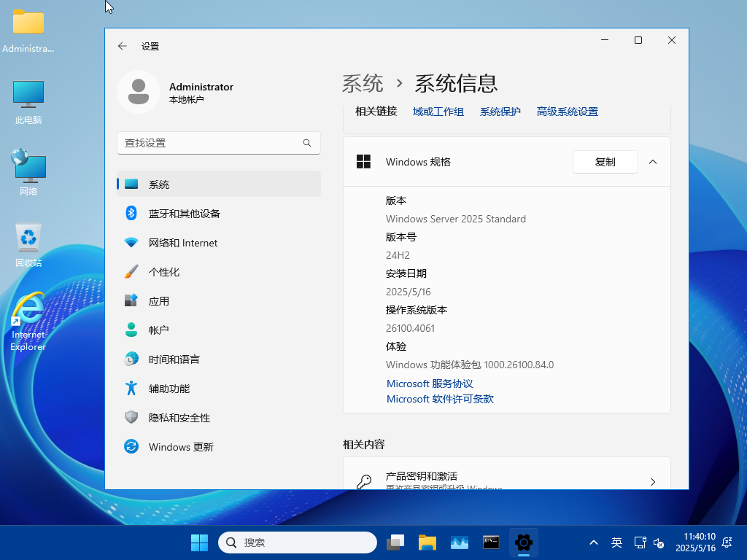
Task: Open the Start menu on the taskbar
Action: pos(200,542)
